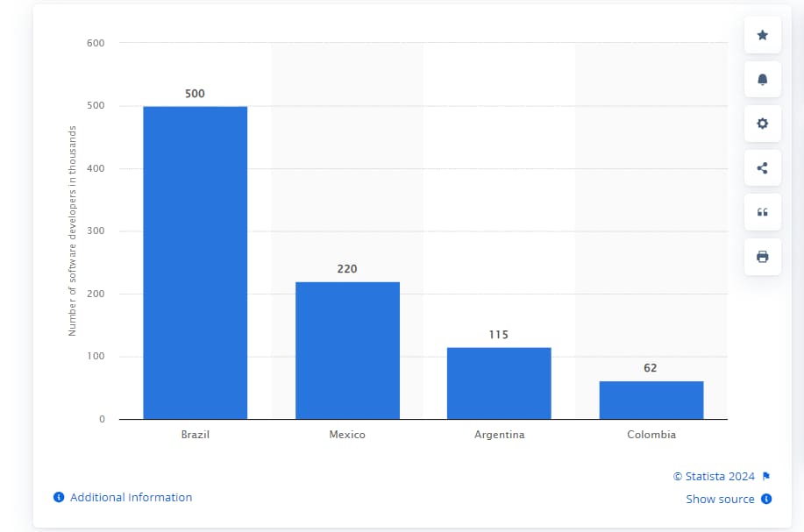The image size is (804, 532).
Task: Open citation options via the quotation icon
Action: (762, 212)
